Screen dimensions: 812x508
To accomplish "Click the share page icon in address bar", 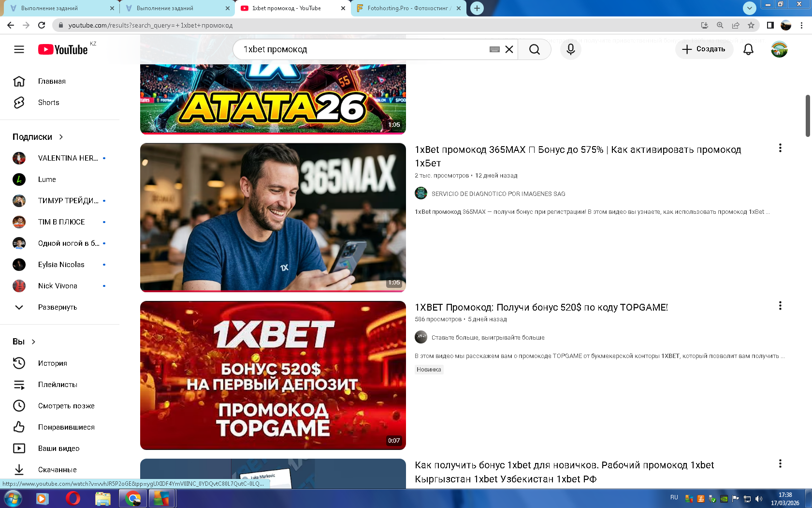I will (x=735, y=25).
